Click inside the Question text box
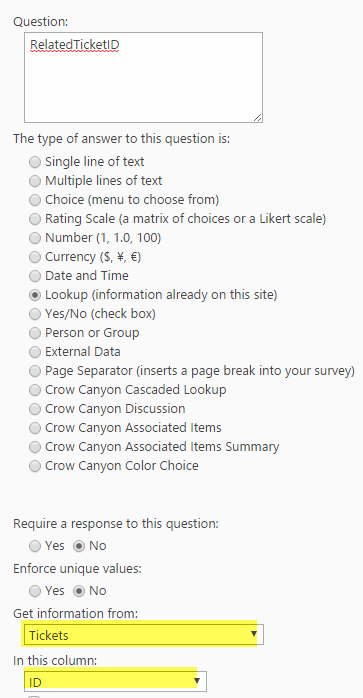The image size is (363, 698). click(143, 77)
